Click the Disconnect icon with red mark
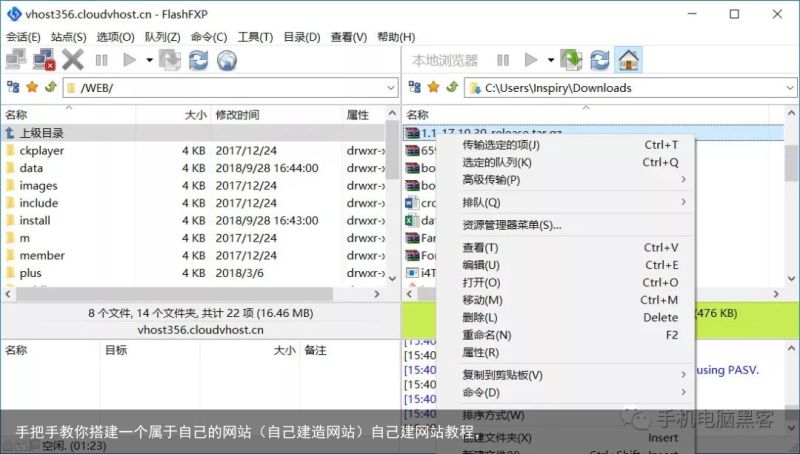Screen dimensions: 800x454 click(x=44, y=60)
